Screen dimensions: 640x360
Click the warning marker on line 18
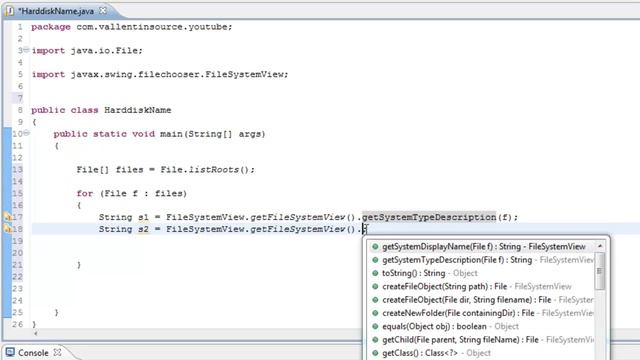coord(8,229)
